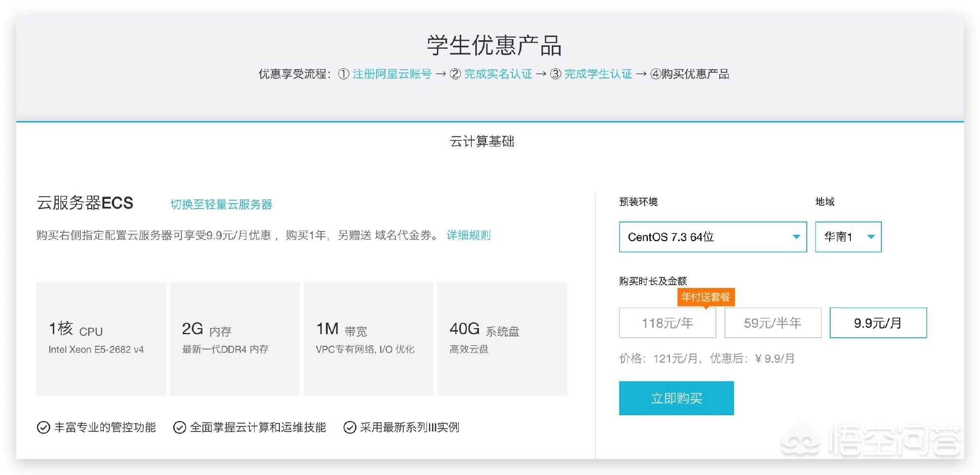Click the 预装环境 label
Viewport: 980px width, 475px height.
tap(638, 202)
